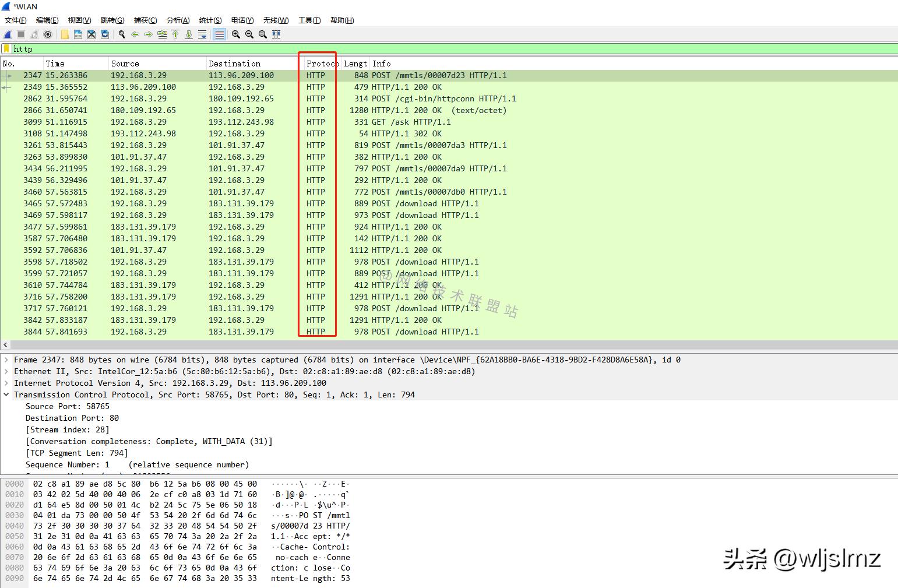This screenshot has height=588, width=898.
Task: Toggle packet list colorization
Action: pyautogui.click(x=219, y=34)
